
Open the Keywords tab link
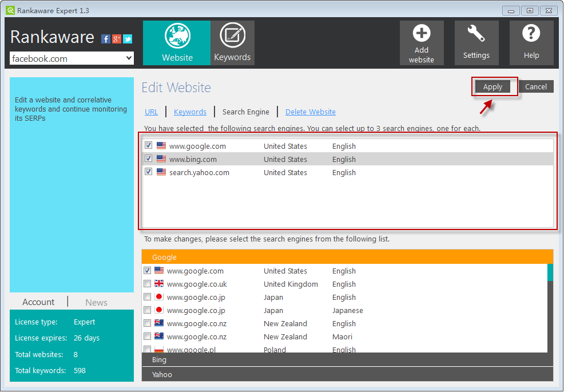[x=190, y=112]
